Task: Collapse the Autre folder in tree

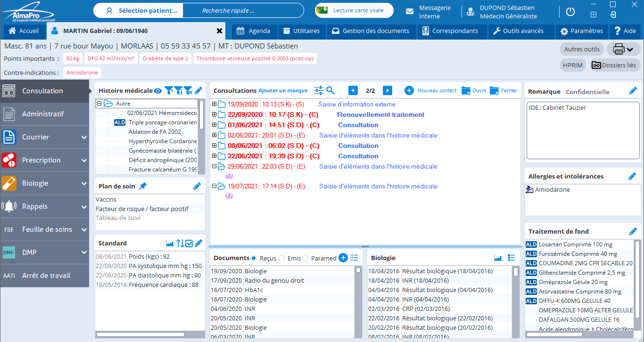Action: [x=99, y=104]
